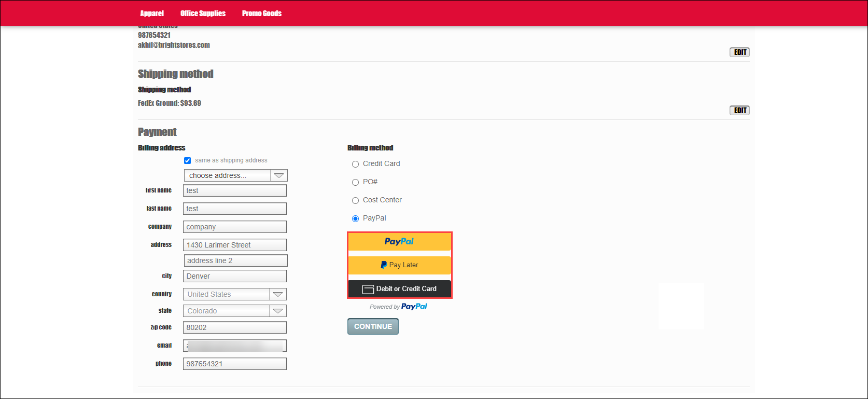Open the state dropdown showing Colorado
868x399 pixels.
235,311
